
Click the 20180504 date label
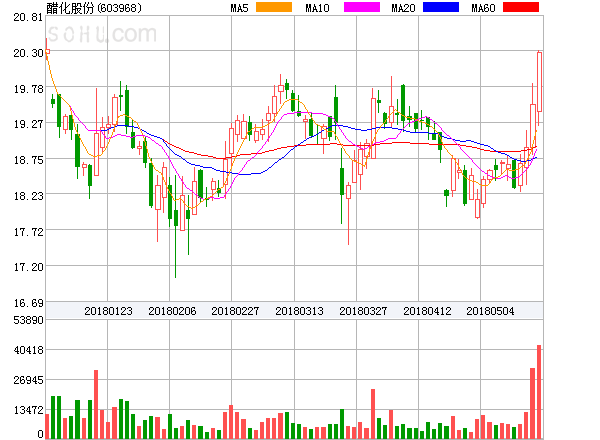[490, 311]
